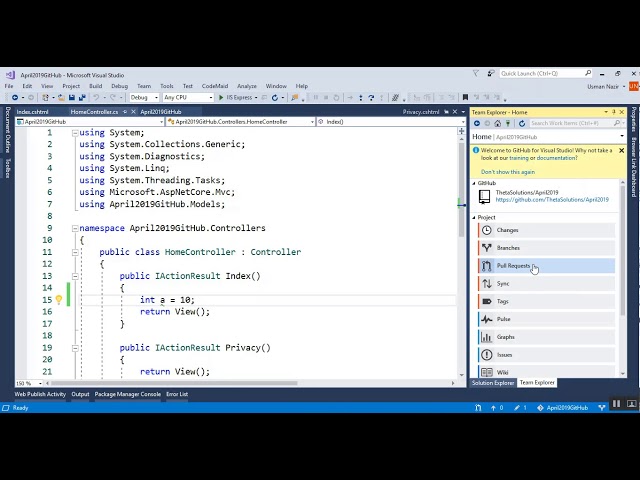Click the Open File folder icon

(x=61, y=98)
